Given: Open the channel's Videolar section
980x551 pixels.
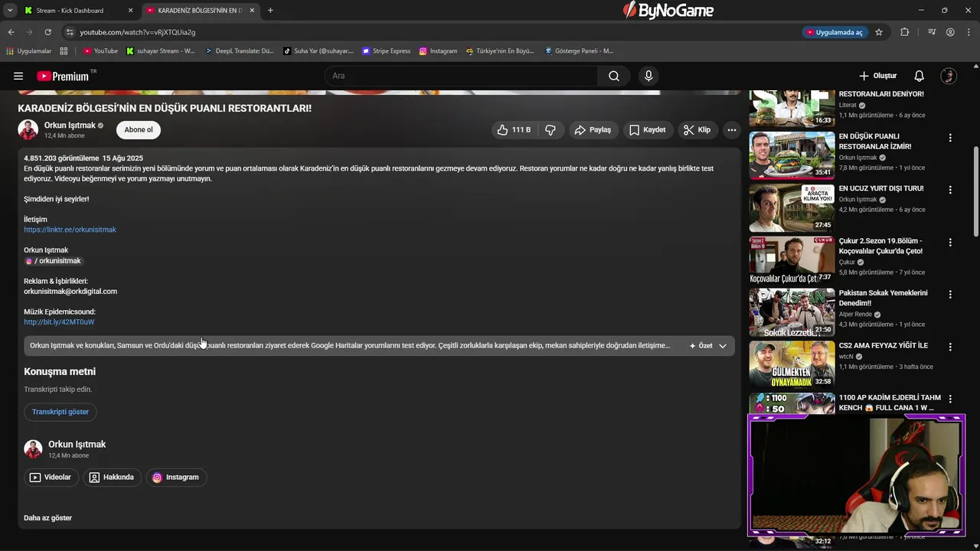Looking at the screenshot, I should click(51, 478).
